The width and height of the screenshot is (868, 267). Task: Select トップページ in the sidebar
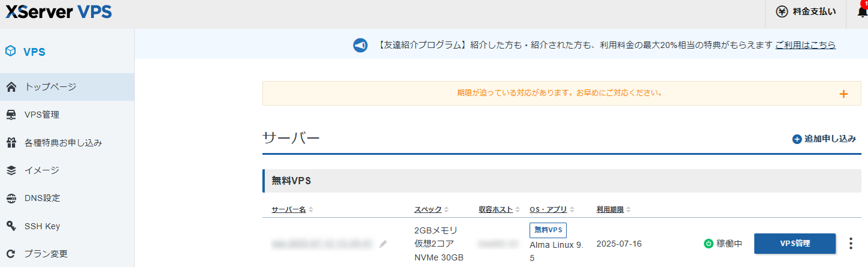click(x=50, y=87)
